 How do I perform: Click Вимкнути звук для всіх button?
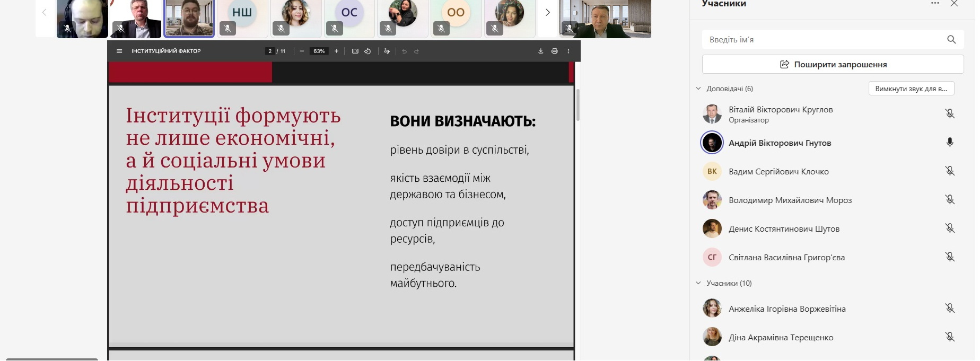point(911,89)
